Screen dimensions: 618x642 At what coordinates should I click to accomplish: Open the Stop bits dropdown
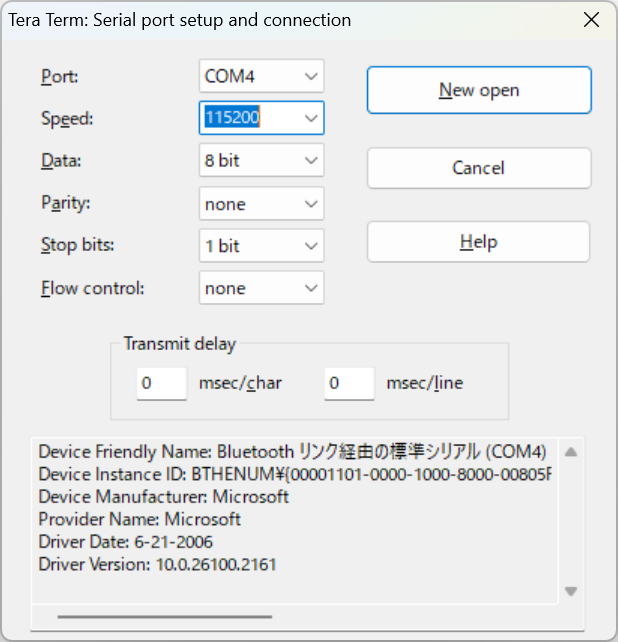coord(261,246)
